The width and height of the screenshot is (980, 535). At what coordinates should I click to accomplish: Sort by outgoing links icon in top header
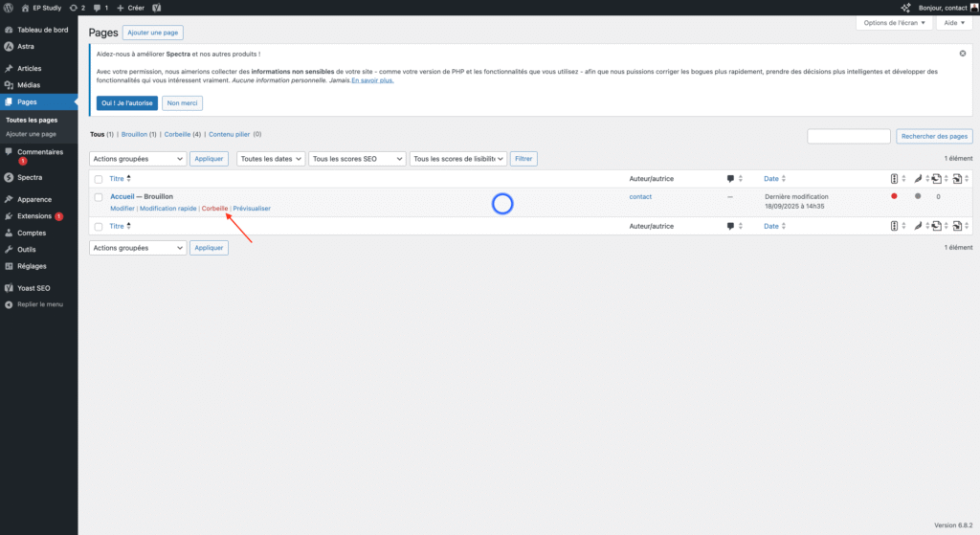point(936,179)
